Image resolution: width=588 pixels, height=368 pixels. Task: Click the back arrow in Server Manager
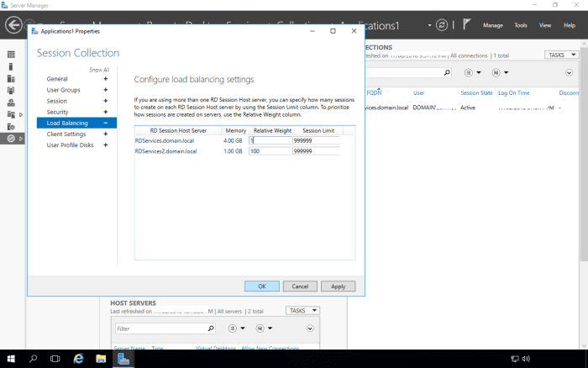click(13, 25)
